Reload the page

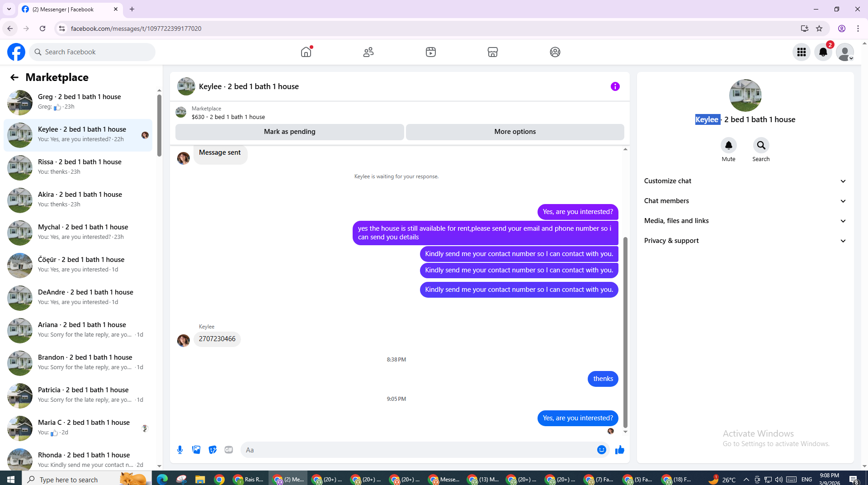(42, 29)
